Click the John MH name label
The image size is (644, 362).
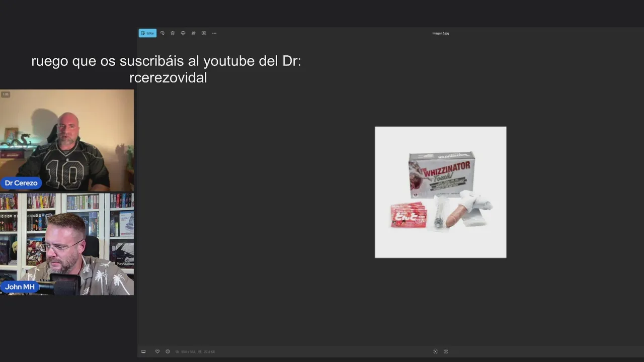20,287
